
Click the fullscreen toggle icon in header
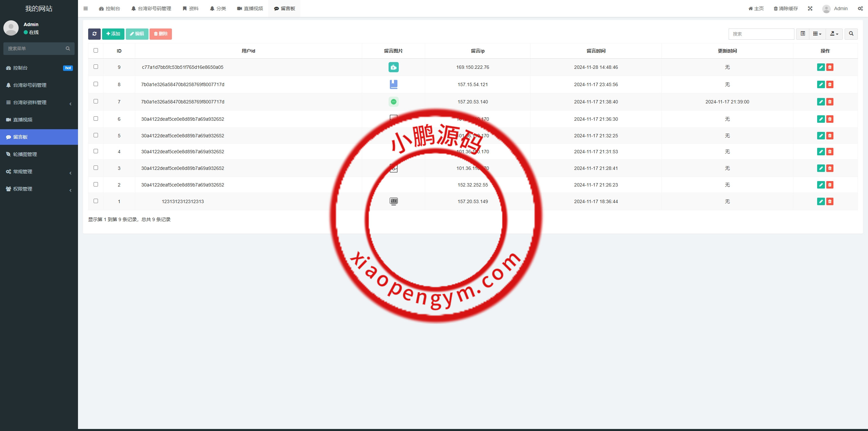coord(810,8)
